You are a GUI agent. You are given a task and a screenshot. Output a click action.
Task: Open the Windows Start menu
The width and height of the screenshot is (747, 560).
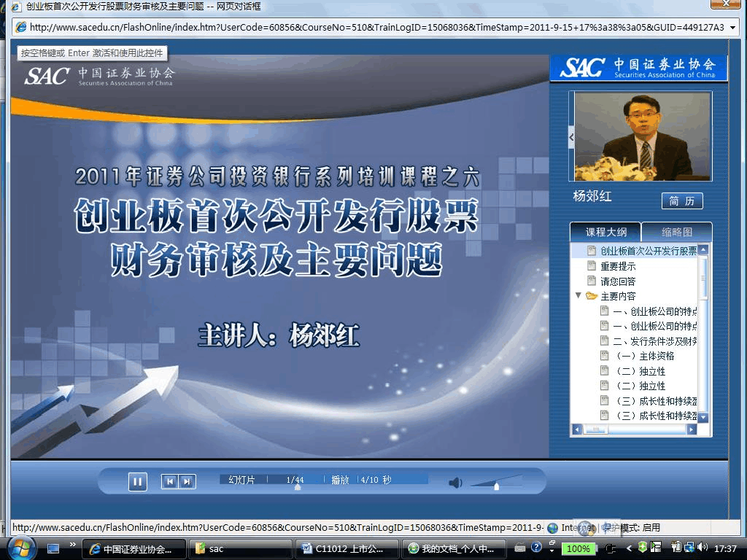(20, 548)
